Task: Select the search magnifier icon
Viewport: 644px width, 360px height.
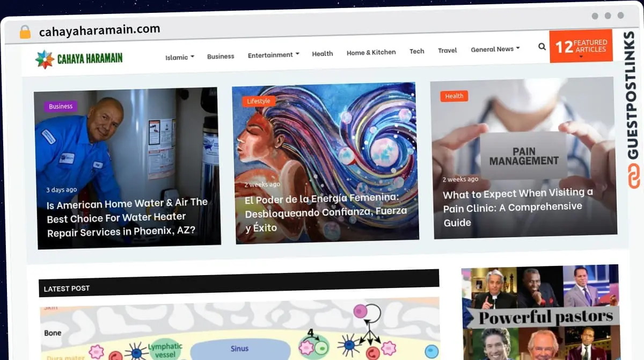Action: click(x=541, y=47)
